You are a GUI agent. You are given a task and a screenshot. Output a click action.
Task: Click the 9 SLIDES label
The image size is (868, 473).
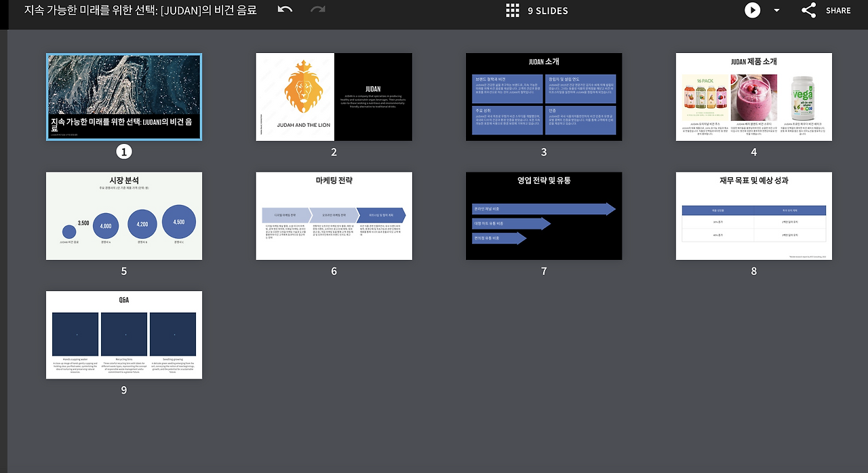pos(548,10)
